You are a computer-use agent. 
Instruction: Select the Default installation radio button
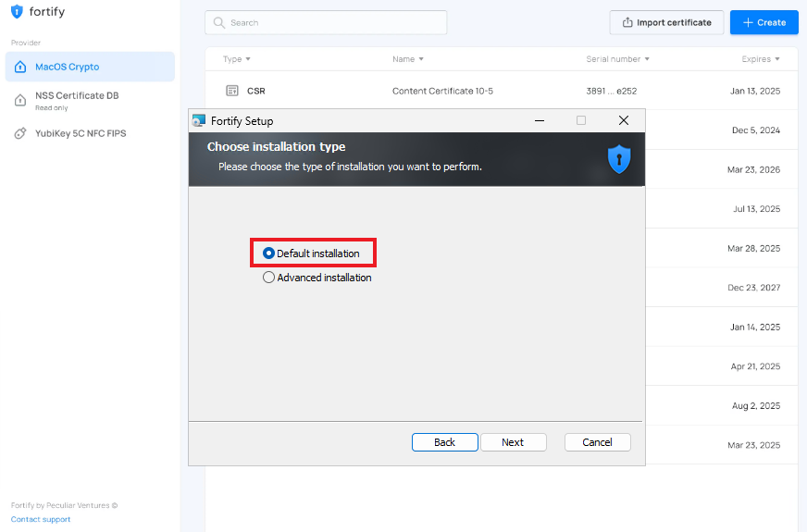(x=269, y=253)
